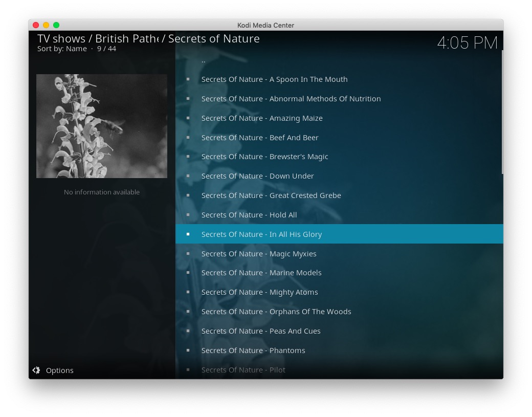This screenshot has height=417, width=532.
Task: Open the Magic Myxies episode
Action: pyautogui.click(x=258, y=254)
